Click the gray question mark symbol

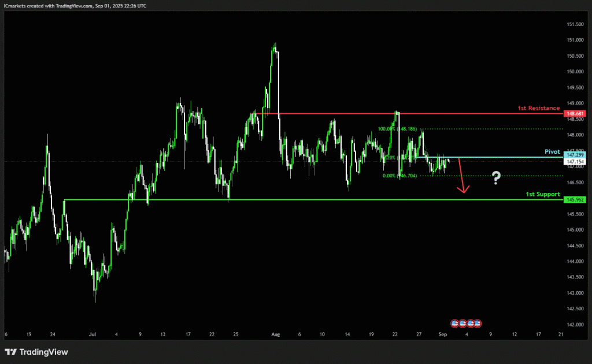click(x=496, y=177)
